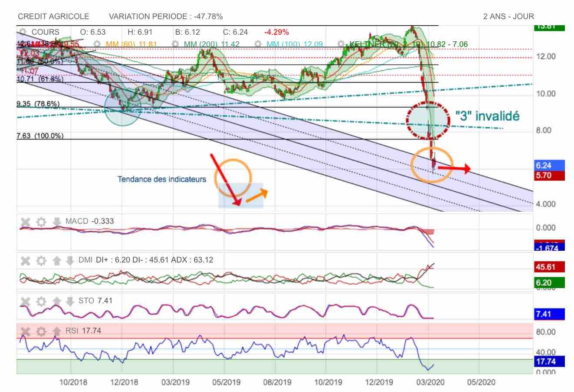
Task: Move the DMI panel up
Action: pos(57,261)
